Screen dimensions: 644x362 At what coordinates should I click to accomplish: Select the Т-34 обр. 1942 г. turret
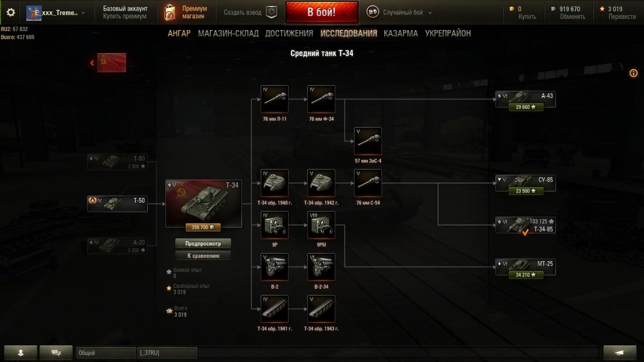[321, 183]
